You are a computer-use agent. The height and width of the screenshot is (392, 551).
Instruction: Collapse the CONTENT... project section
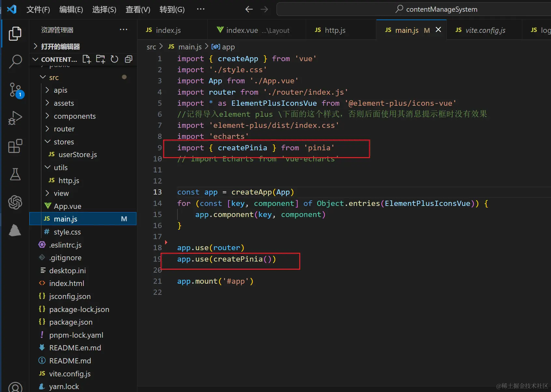[x=35, y=59]
